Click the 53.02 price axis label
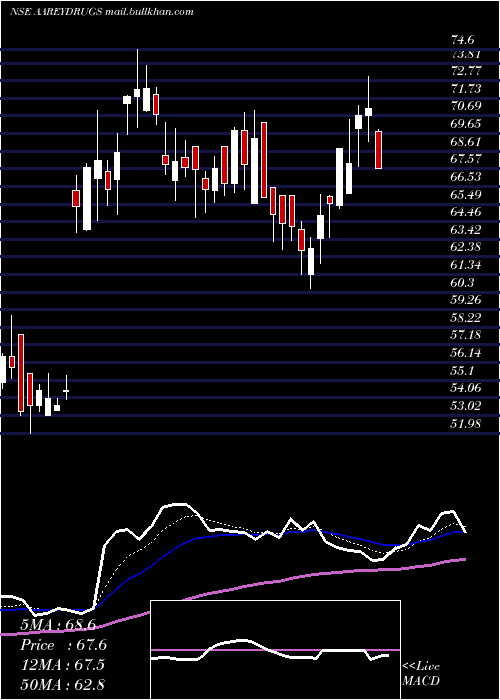The image size is (500, 700). coord(467,406)
